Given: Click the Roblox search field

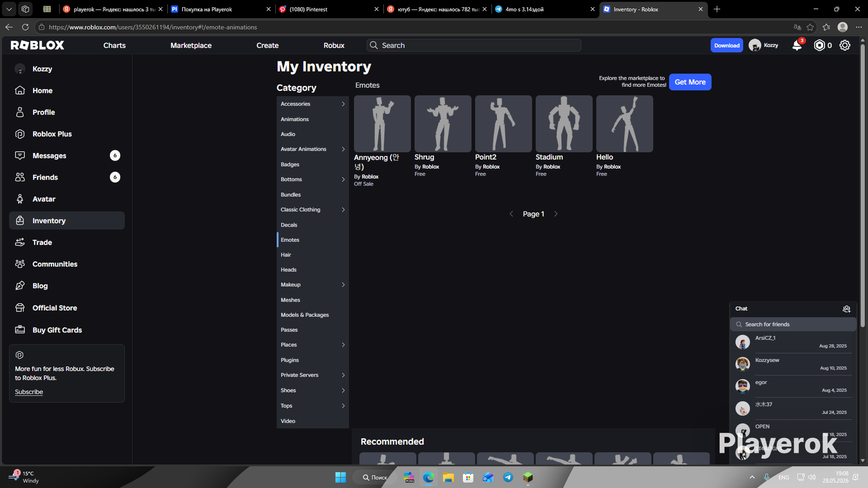Looking at the screenshot, I should tap(474, 45).
